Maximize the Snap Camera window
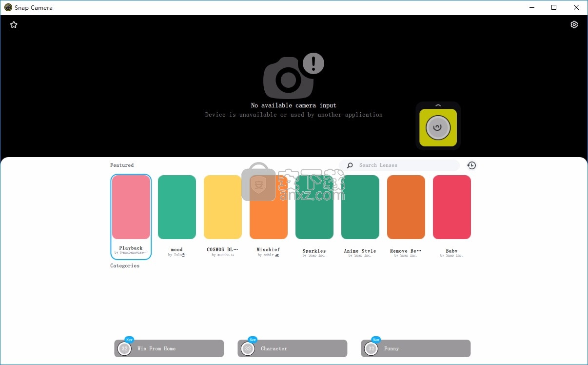This screenshot has height=365, width=588. (x=554, y=7)
